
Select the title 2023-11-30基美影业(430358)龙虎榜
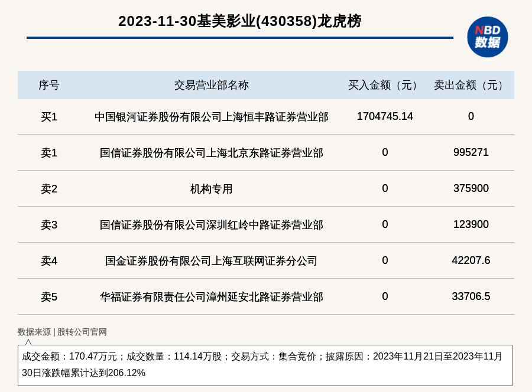click(x=240, y=21)
